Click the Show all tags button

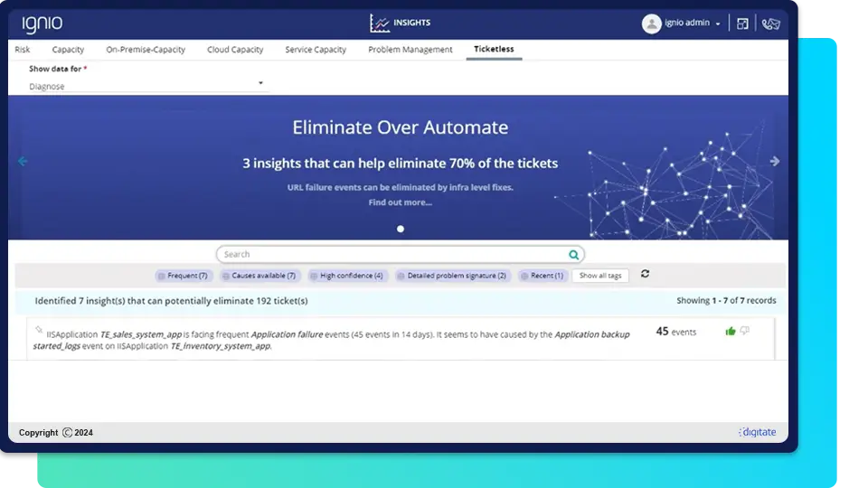click(600, 276)
